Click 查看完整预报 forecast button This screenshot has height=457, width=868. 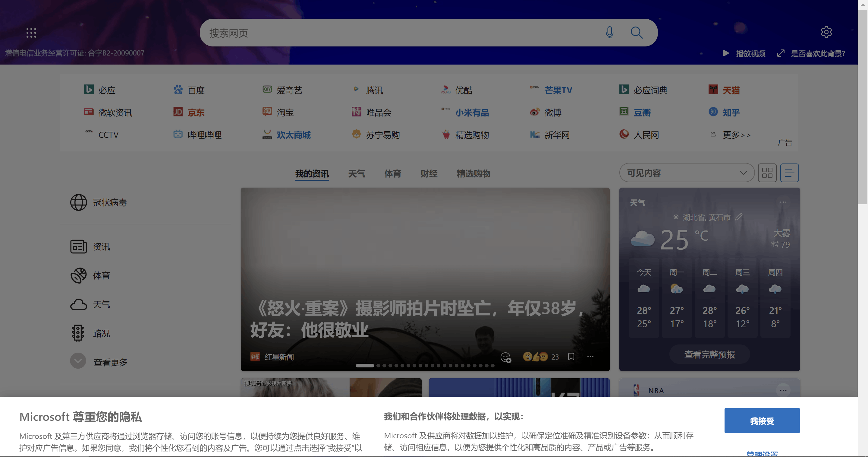point(709,354)
